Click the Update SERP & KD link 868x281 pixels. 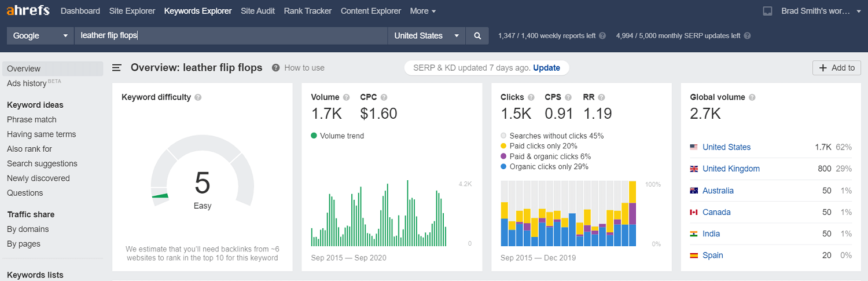click(546, 68)
